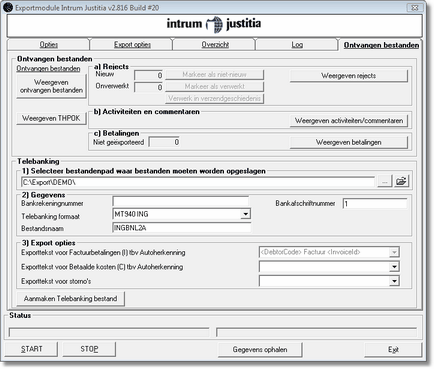
Task: Click the Bestandsnaam field containing INGBNL2A
Action: pos(182,228)
